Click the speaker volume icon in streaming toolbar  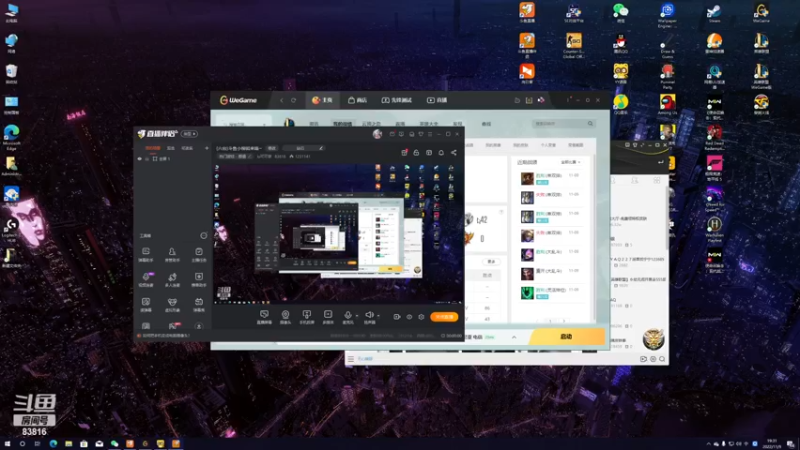click(369, 315)
